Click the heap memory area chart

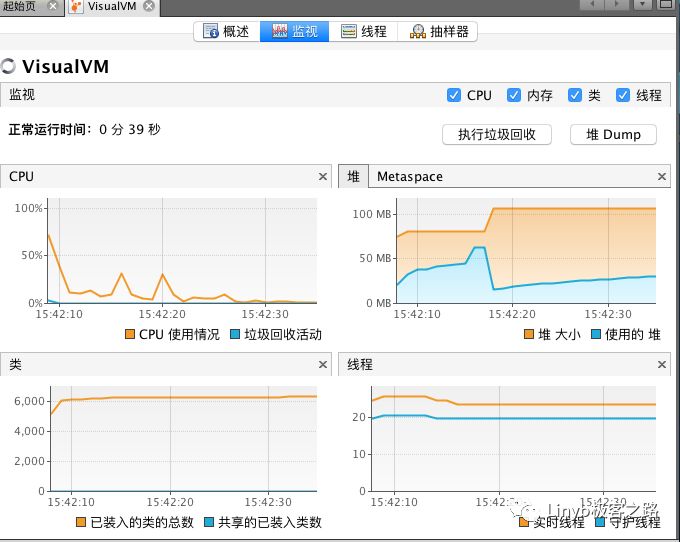coord(526,251)
